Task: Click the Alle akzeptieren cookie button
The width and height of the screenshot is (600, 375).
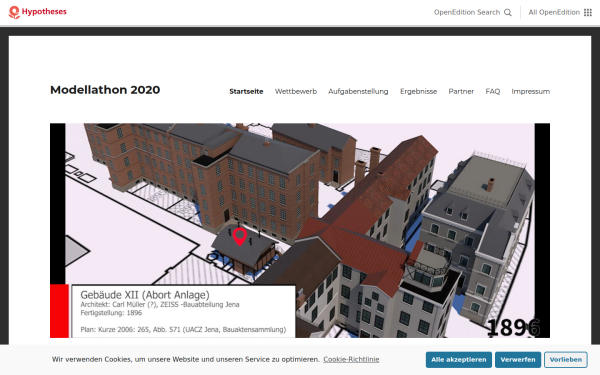Action: (459, 360)
